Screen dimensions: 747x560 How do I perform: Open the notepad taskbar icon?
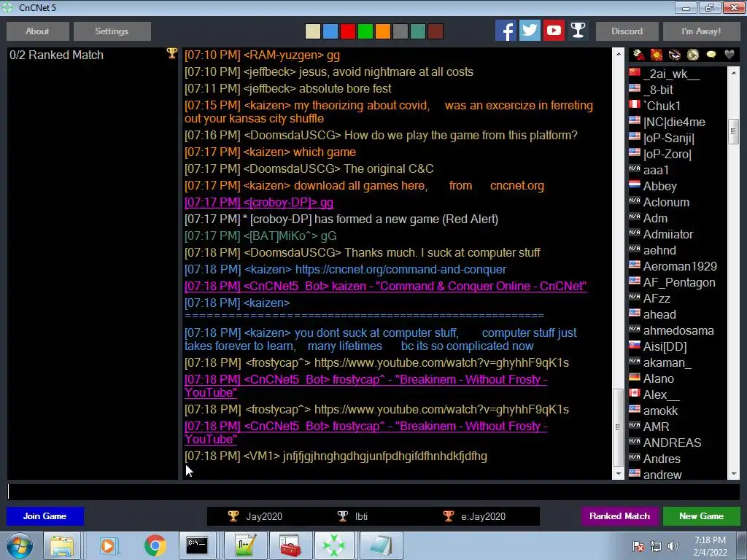380,545
